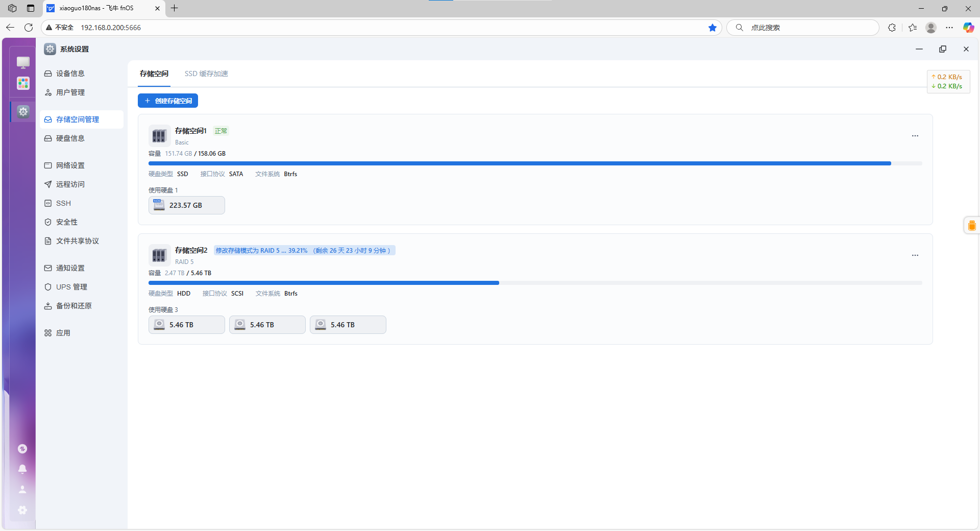Open 远程访问 in settings sidebar
The image size is (980, 531).
82,184
